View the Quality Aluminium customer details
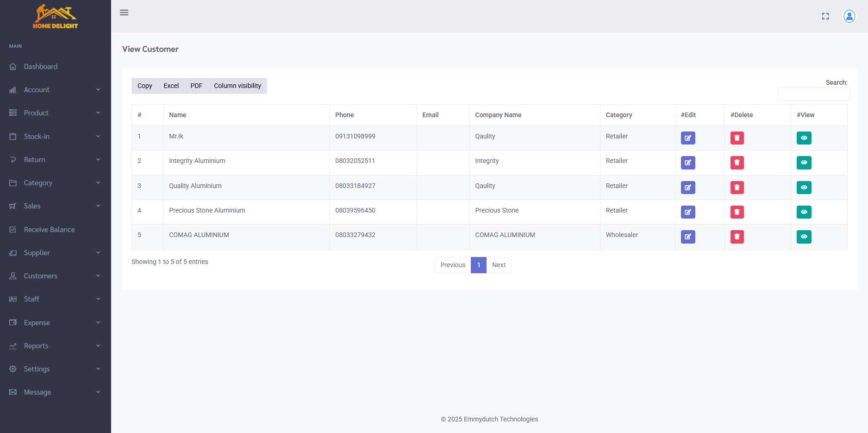The width and height of the screenshot is (868, 433). (804, 188)
